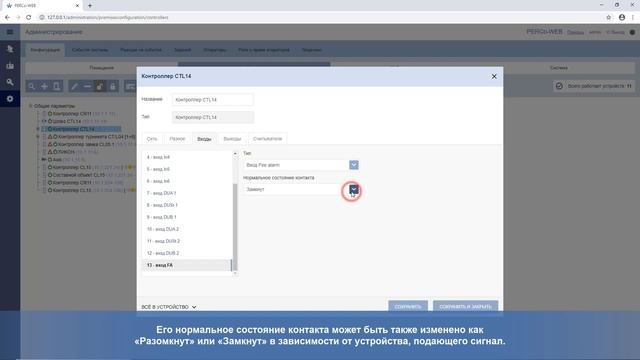The height and width of the screenshot is (360, 640).
Task: Click the search device toolbar icon
Action: coord(31,86)
